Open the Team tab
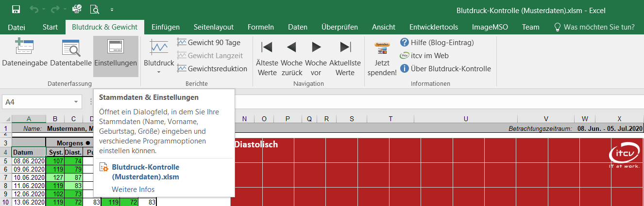The width and height of the screenshot is (644, 206). pos(531,27)
